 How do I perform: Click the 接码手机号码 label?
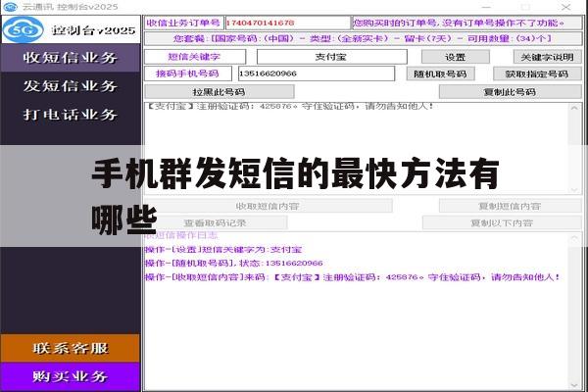(x=187, y=73)
